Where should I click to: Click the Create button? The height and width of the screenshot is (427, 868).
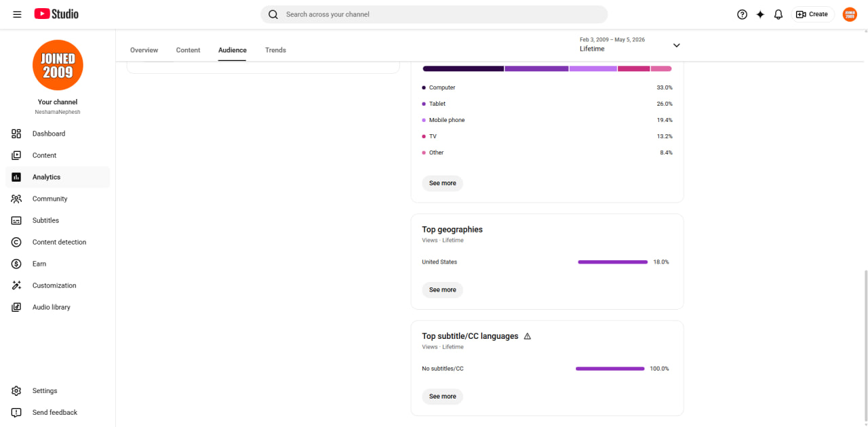(x=812, y=14)
